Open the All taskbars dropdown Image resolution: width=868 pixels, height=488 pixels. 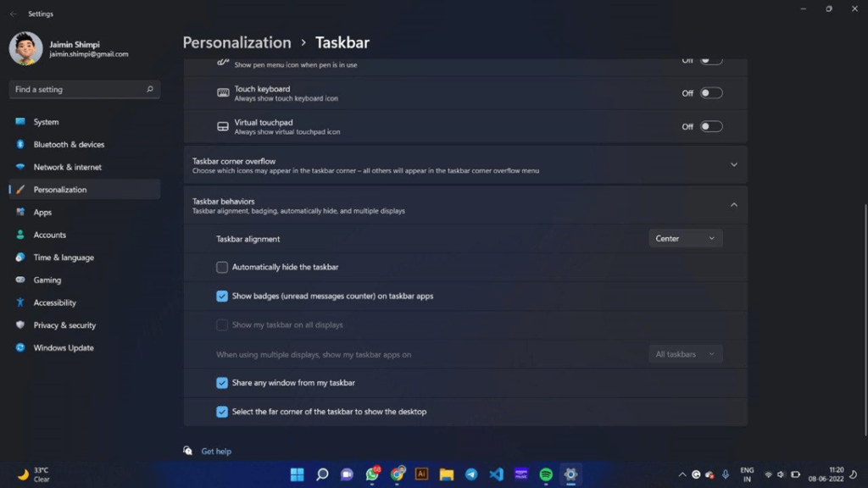pos(685,354)
